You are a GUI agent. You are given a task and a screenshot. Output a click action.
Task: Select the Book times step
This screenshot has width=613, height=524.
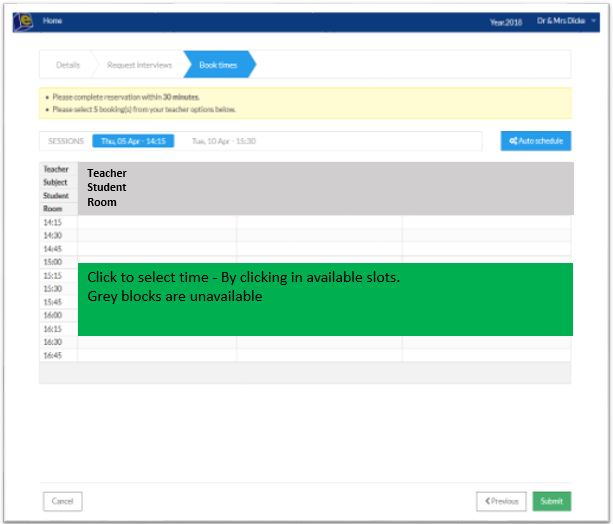218,65
